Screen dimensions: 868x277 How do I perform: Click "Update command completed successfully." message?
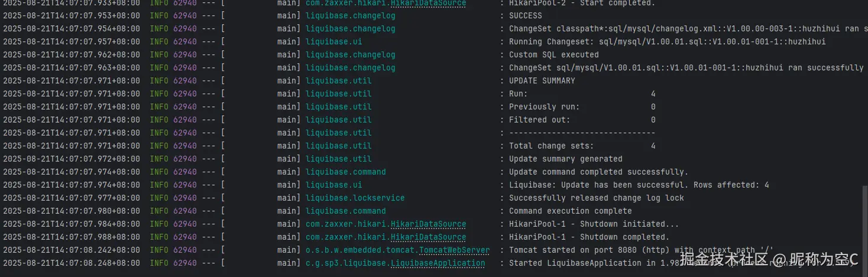(x=598, y=172)
